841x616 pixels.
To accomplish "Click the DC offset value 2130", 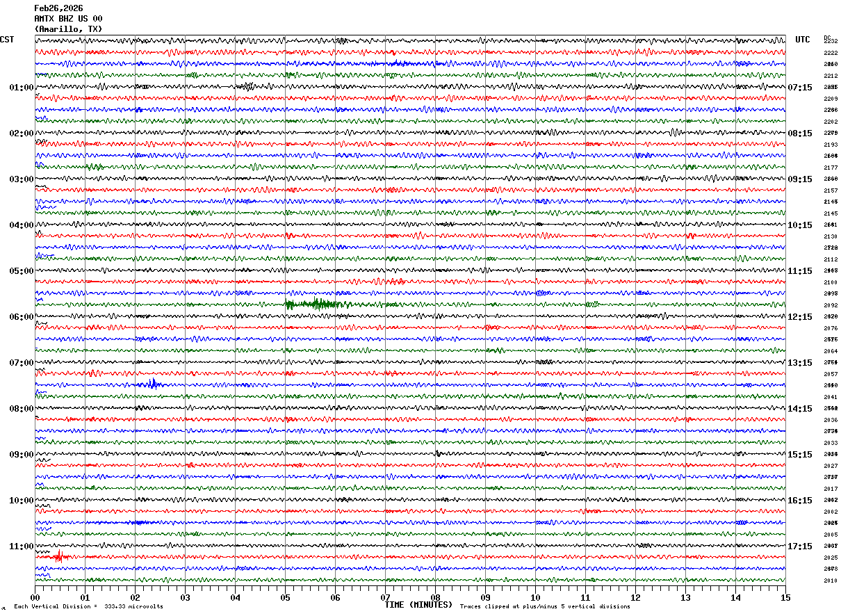I will point(831,236).
